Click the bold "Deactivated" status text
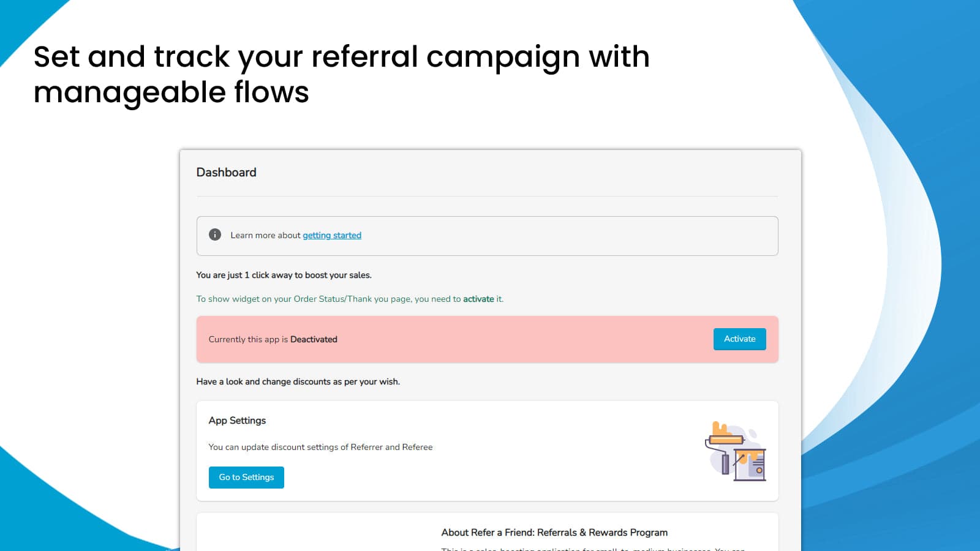Screen dimensions: 980x551 314,339
